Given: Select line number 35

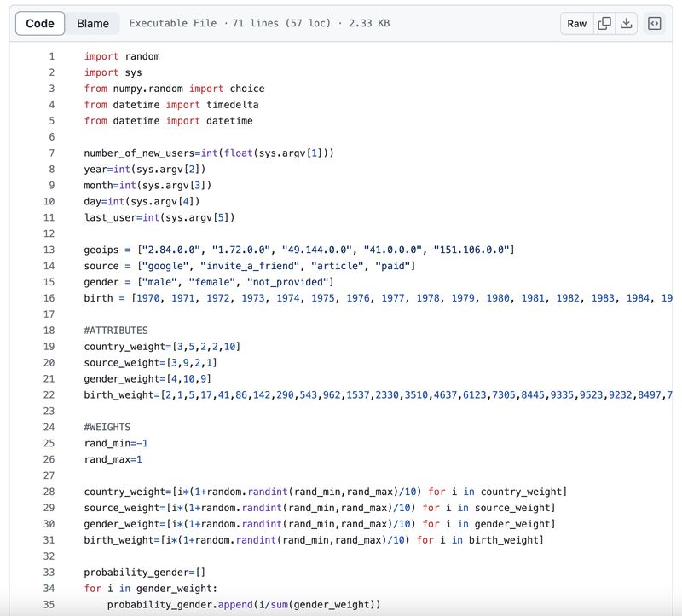Looking at the screenshot, I should tap(49, 605).
